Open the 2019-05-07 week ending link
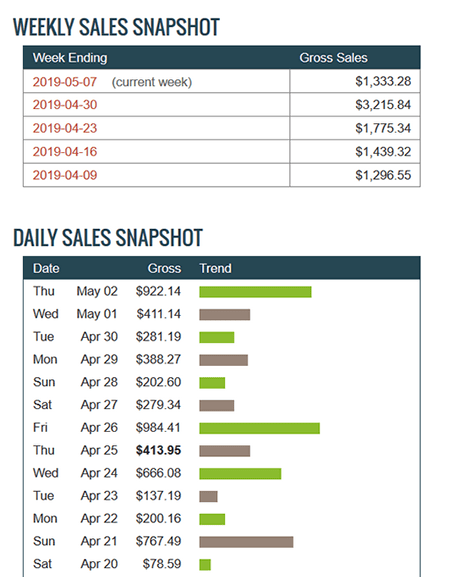The height and width of the screenshot is (577, 450). (x=65, y=82)
